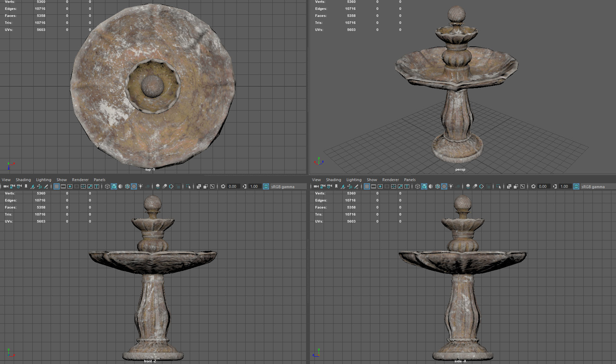Click 2D Pan/Zoom icon in front panel toolbar
Screen dimensions: 616x364
coord(39,186)
